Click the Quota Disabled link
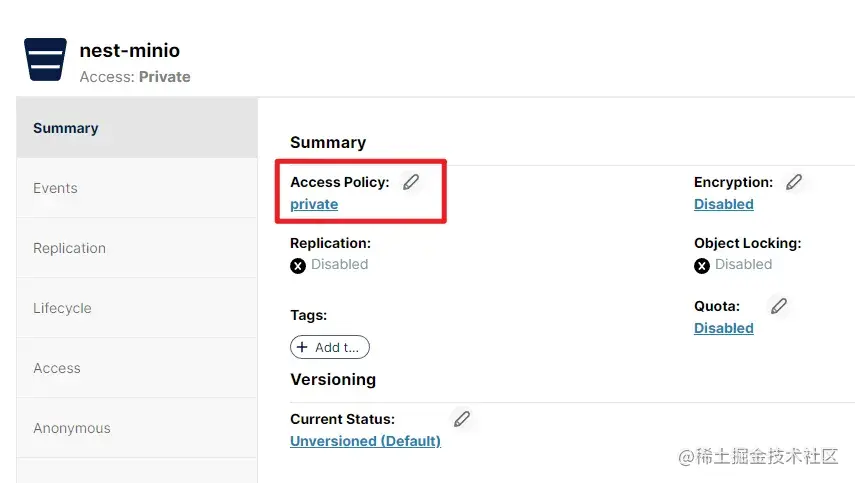Screen dimensions: 855x483 click(723, 328)
